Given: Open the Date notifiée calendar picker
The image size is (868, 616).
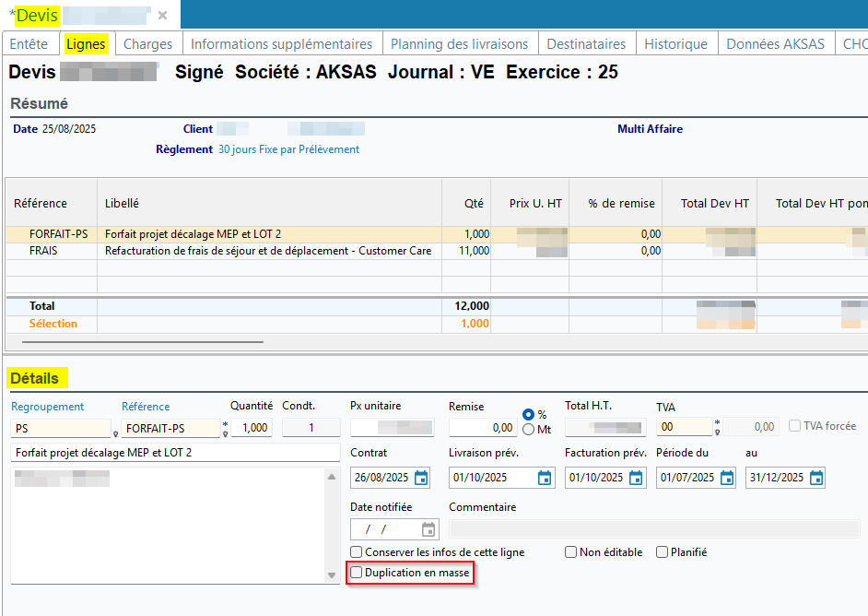Looking at the screenshot, I should point(428,529).
